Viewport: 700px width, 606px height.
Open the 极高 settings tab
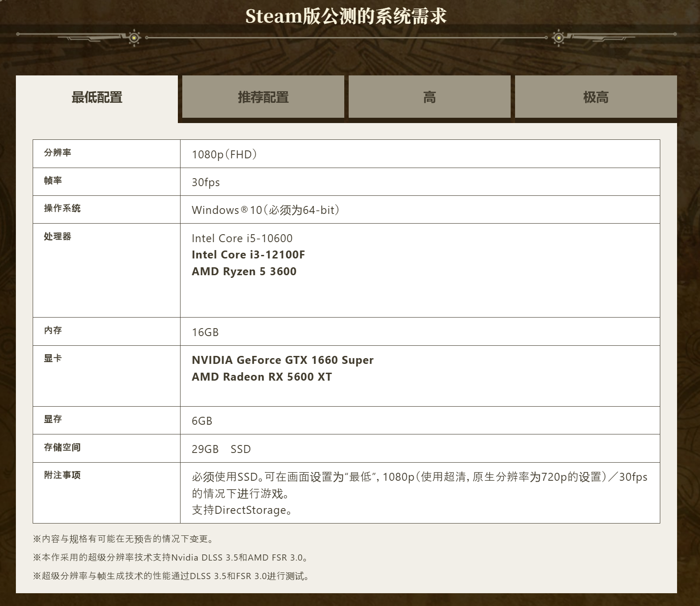click(x=596, y=97)
